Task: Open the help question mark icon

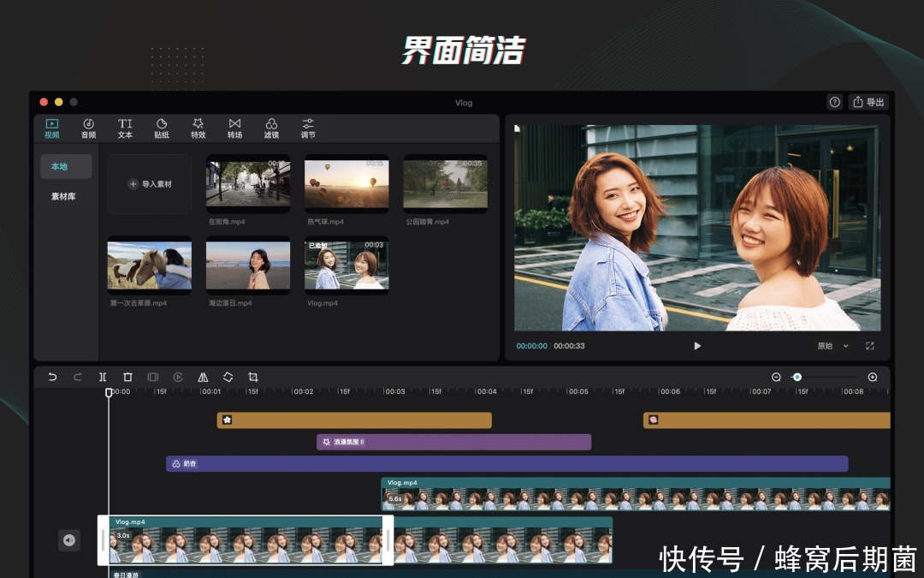Action: point(834,102)
